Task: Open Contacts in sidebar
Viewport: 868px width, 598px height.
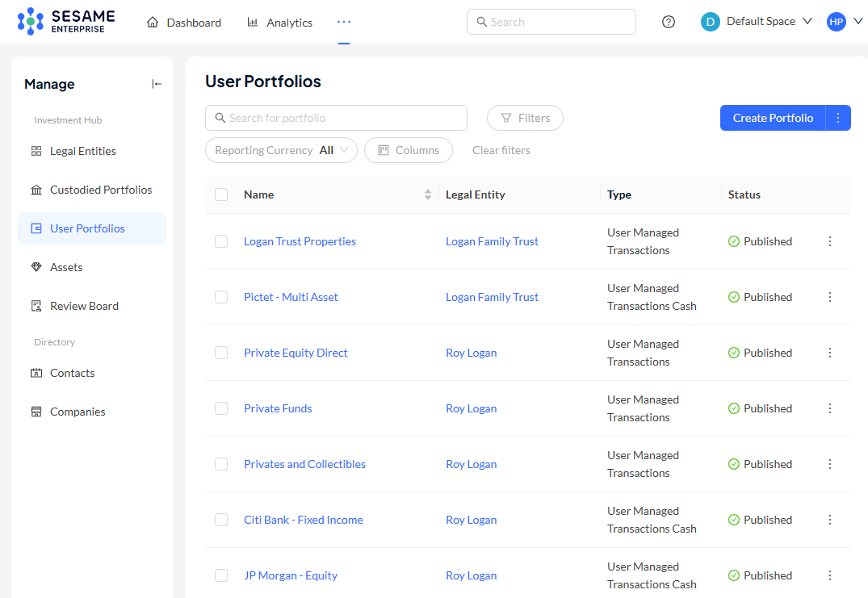Action: point(92,373)
